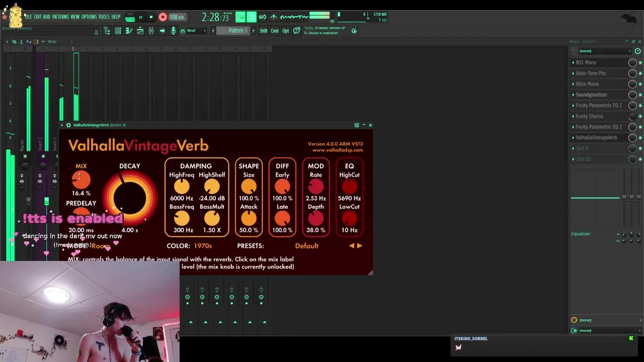Click the newer version available notice
The image size is (644, 362).
(324, 31)
